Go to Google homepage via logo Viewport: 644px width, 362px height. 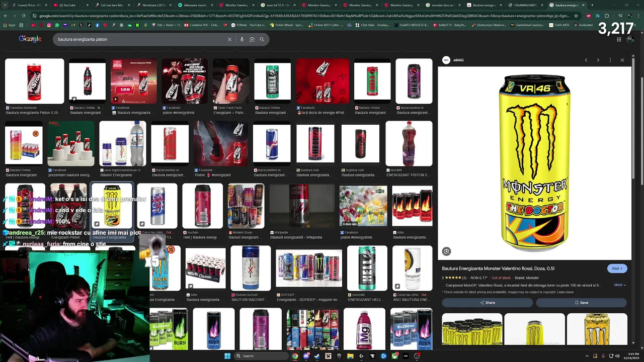click(30, 39)
